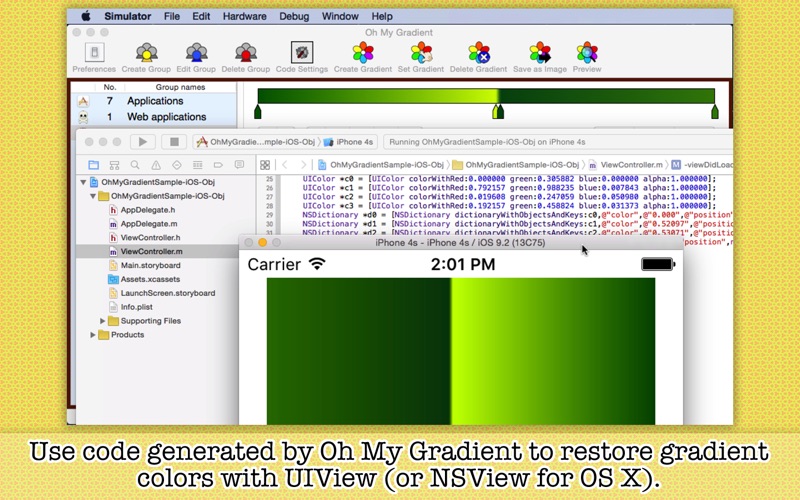This screenshot has width=800, height=500.
Task: Open the Window menu
Action: click(340, 16)
